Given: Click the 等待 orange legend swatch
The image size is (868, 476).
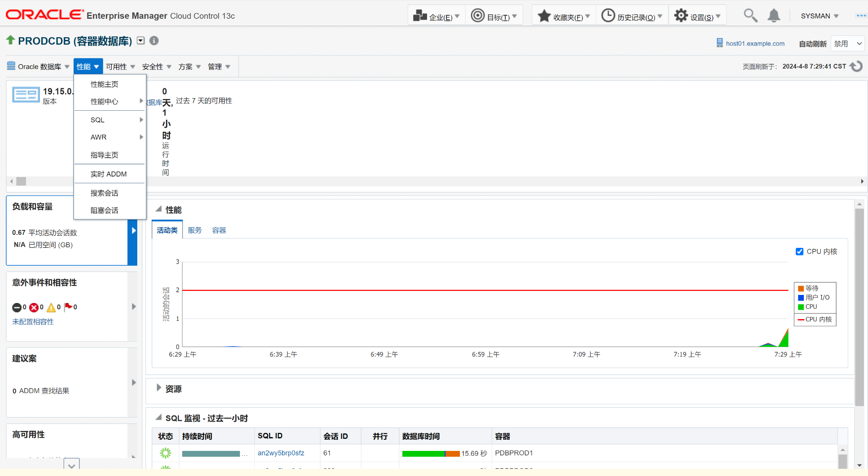Looking at the screenshot, I should [x=801, y=289].
